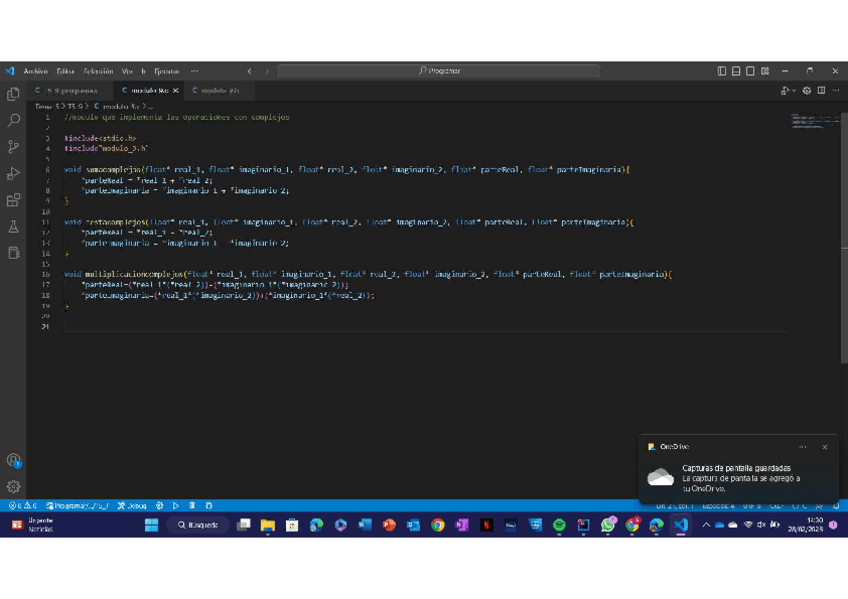Open the Source Control view
This screenshot has height=599, width=848.
click(14, 147)
